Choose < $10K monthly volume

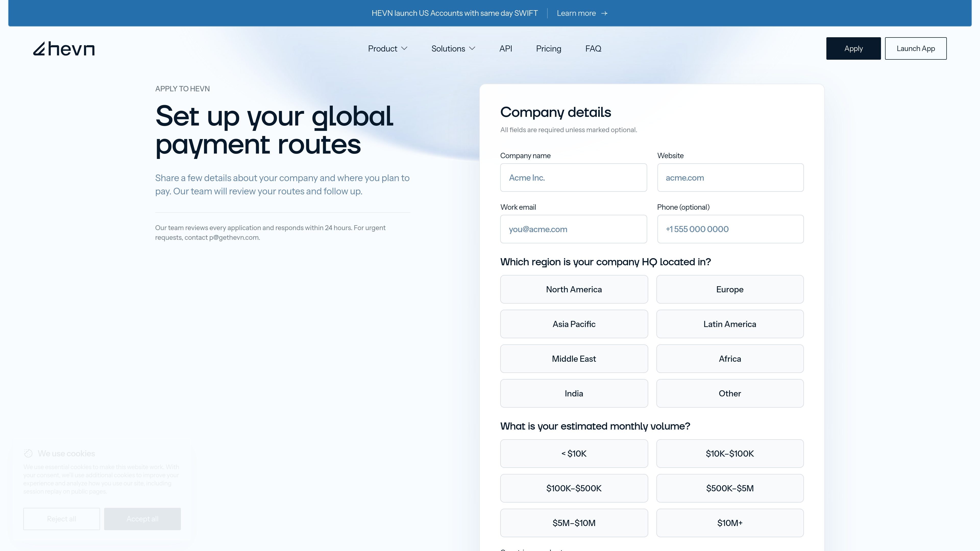[574, 454]
